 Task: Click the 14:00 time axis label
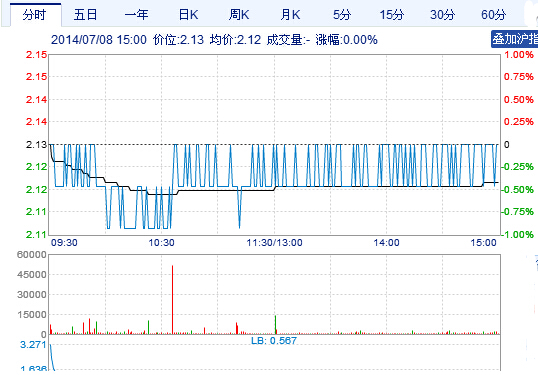[386, 243]
